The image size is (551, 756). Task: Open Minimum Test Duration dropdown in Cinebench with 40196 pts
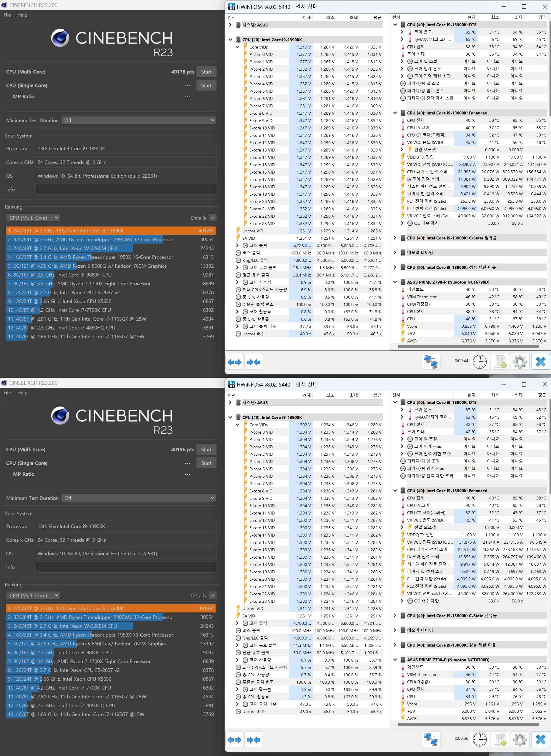(139, 498)
